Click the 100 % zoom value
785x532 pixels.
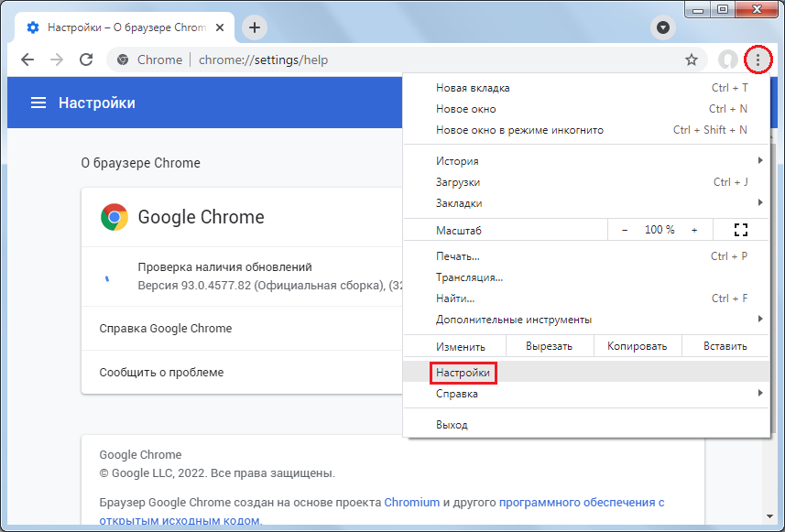[x=660, y=230]
